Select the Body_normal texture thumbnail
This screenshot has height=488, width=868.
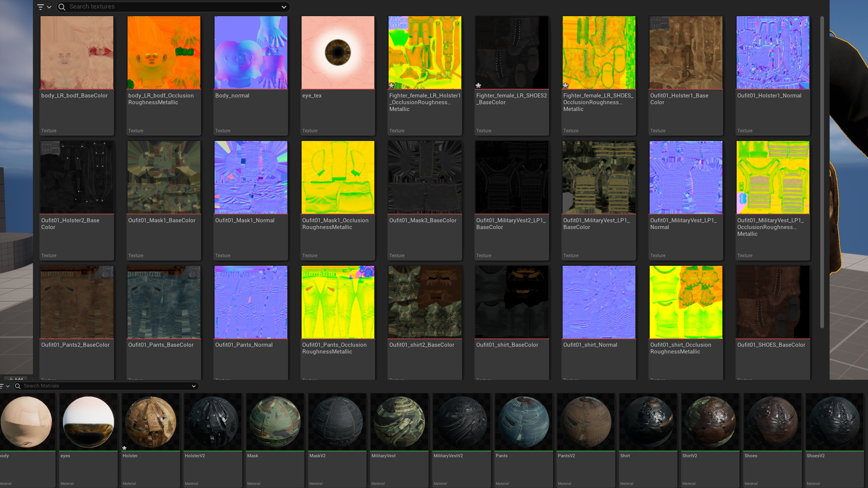[251, 53]
